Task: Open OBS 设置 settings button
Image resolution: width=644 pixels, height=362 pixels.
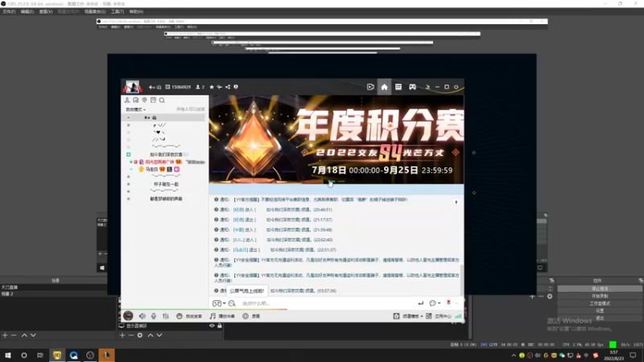Action: [600, 311]
